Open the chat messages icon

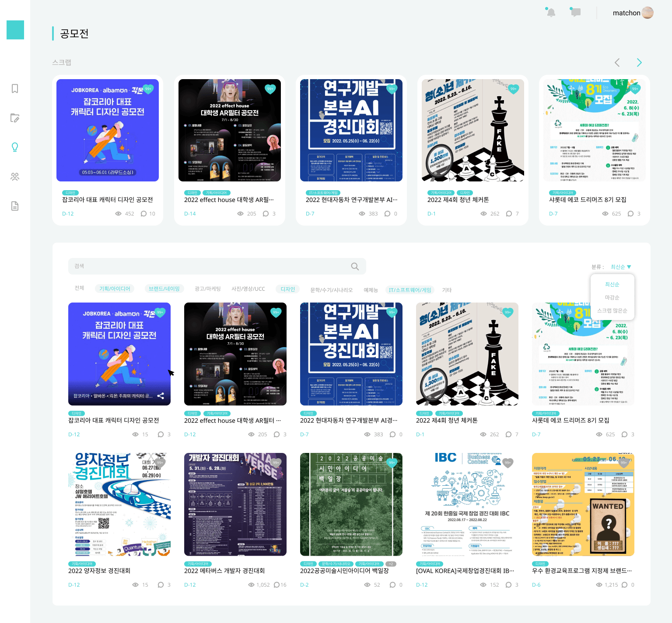click(576, 12)
